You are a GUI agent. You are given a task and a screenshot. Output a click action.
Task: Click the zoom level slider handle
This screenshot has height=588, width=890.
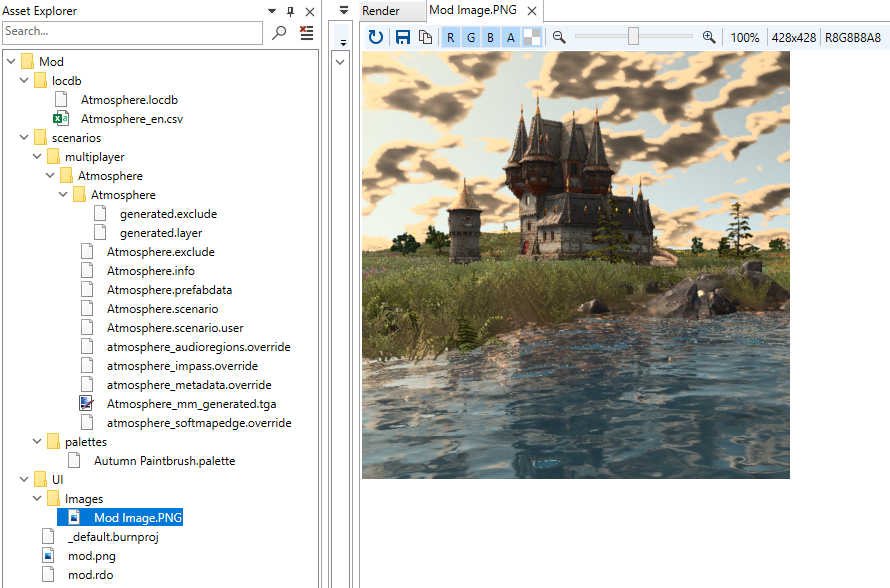(x=633, y=37)
